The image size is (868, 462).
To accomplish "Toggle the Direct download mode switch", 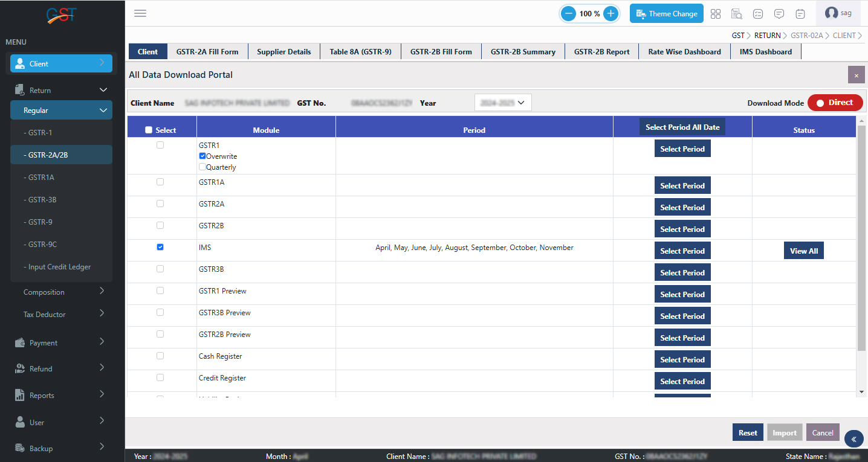I will [x=835, y=103].
